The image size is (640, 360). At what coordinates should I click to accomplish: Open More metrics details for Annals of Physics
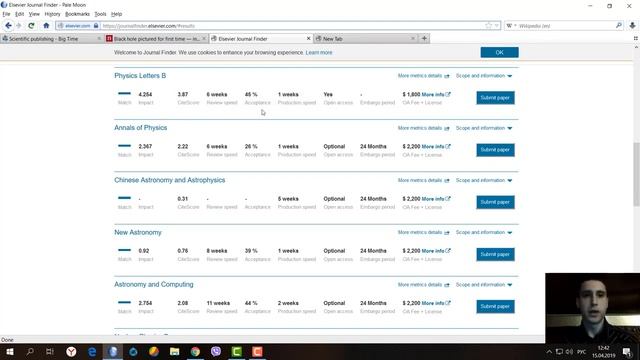pos(423,128)
